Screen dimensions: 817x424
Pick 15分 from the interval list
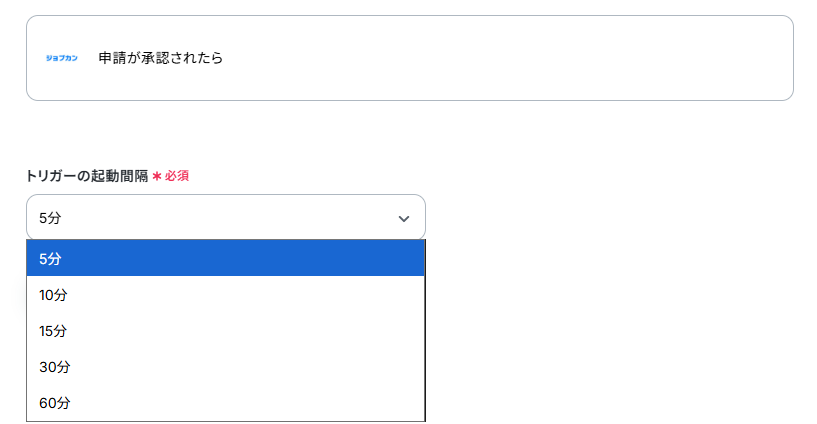[x=226, y=331]
